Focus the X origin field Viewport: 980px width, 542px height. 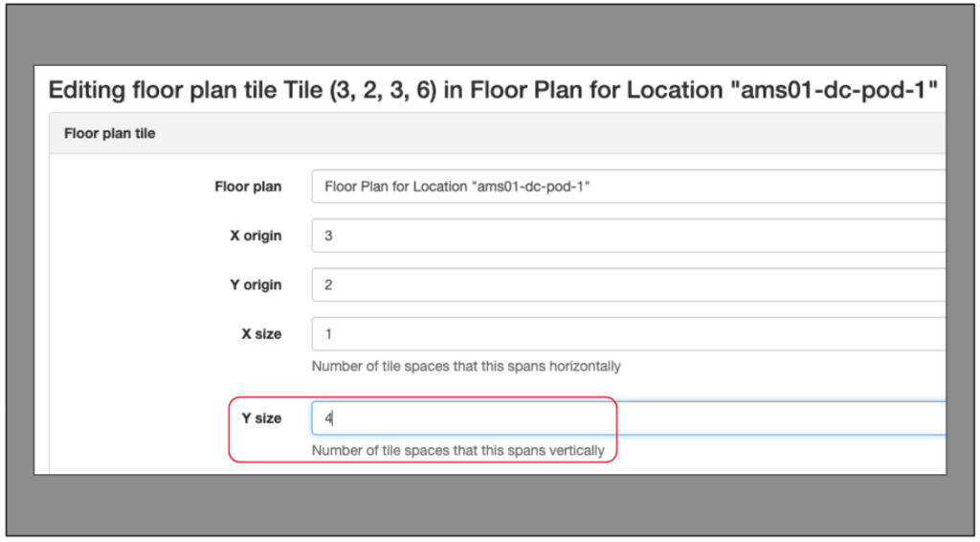pyautogui.click(x=629, y=236)
